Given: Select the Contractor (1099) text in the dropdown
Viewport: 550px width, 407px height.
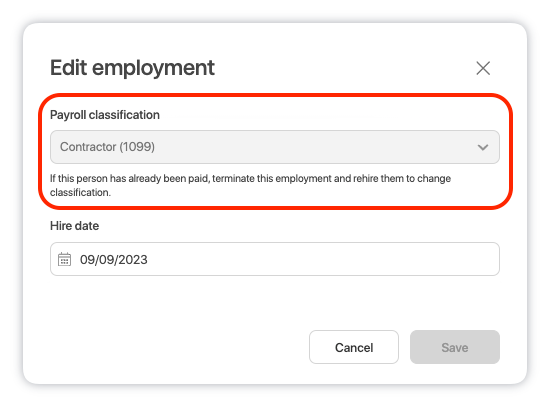Looking at the screenshot, I should [x=107, y=147].
